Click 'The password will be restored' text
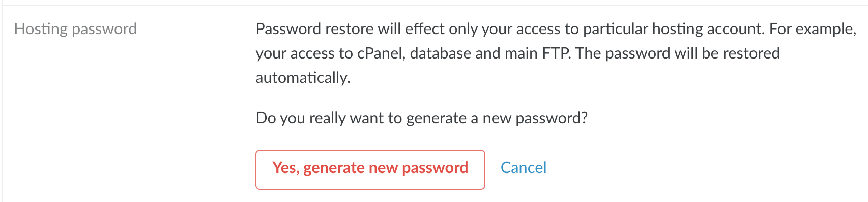 [x=678, y=53]
